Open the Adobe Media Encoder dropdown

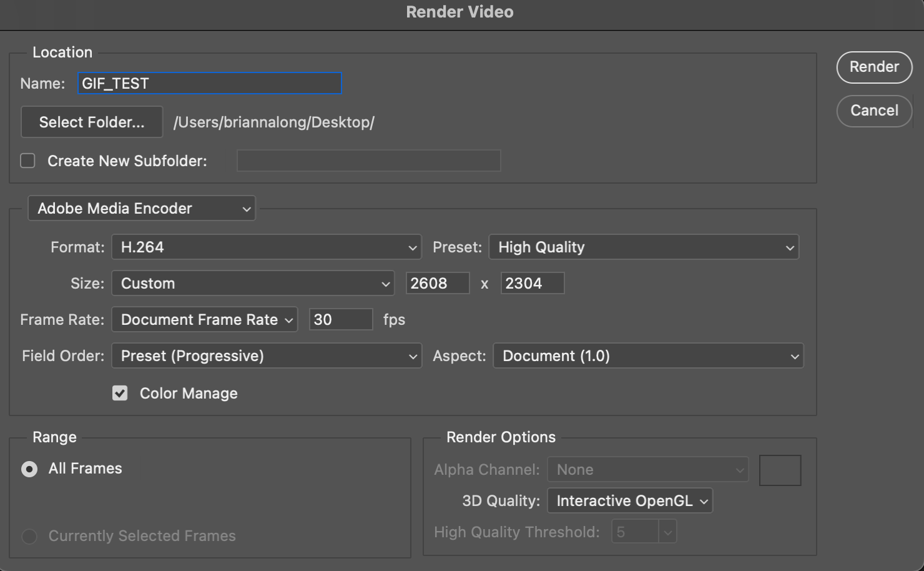141,208
